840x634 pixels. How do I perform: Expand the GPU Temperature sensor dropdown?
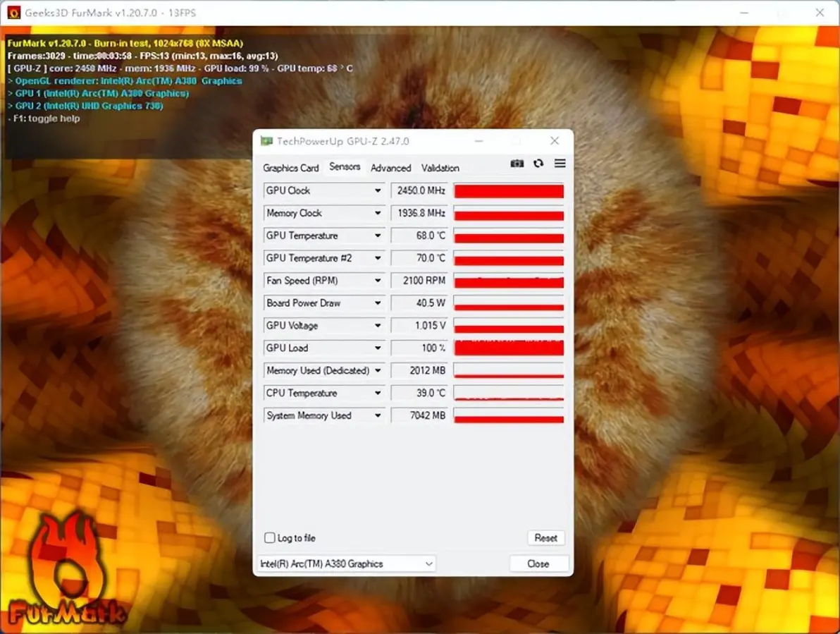coord(378,236)
